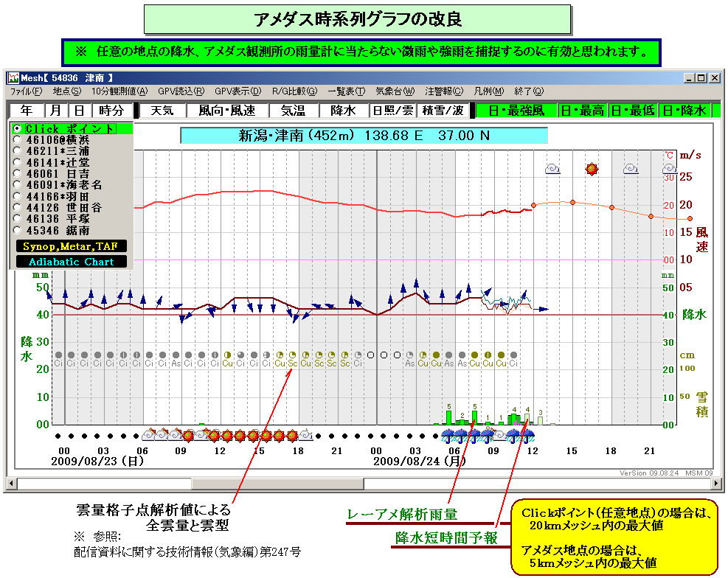Click the sun icon in the forecast weather row

[x=592, y=170]
